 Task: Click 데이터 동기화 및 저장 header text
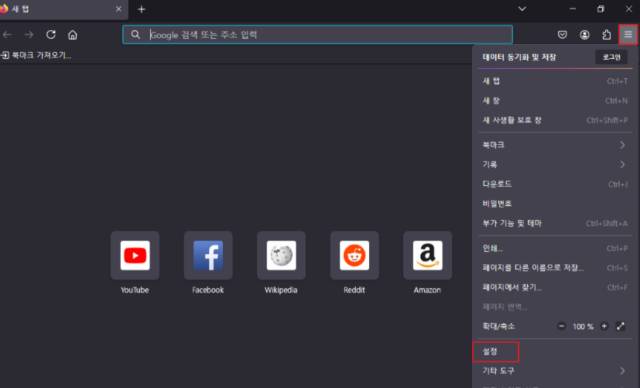[x=519, y=57]
